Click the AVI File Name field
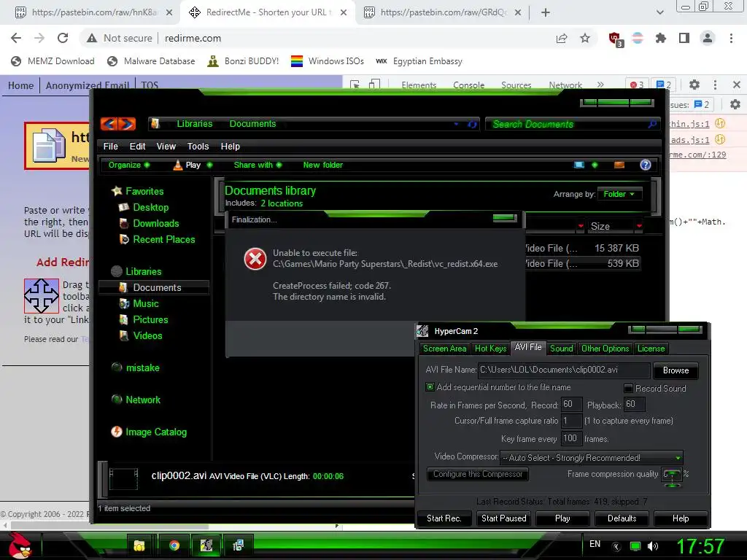Screen dimensions: 747x560 (x=564, y=370)
